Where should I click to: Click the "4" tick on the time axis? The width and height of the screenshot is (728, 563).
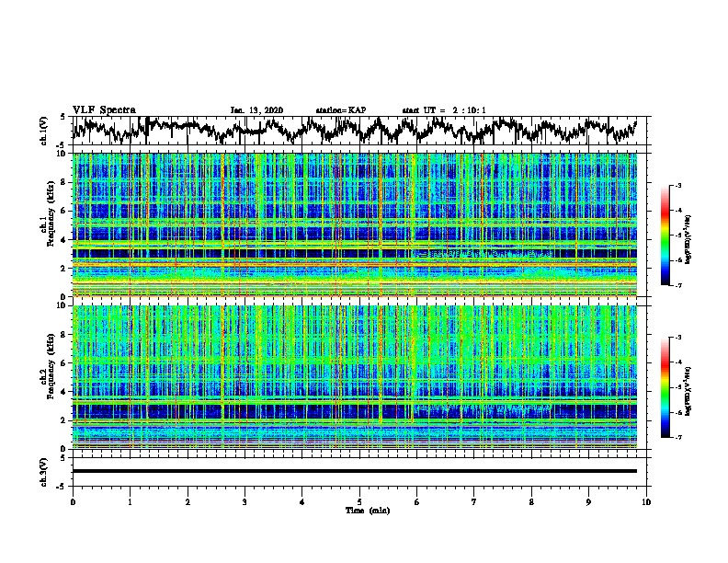tap(302, 502)
